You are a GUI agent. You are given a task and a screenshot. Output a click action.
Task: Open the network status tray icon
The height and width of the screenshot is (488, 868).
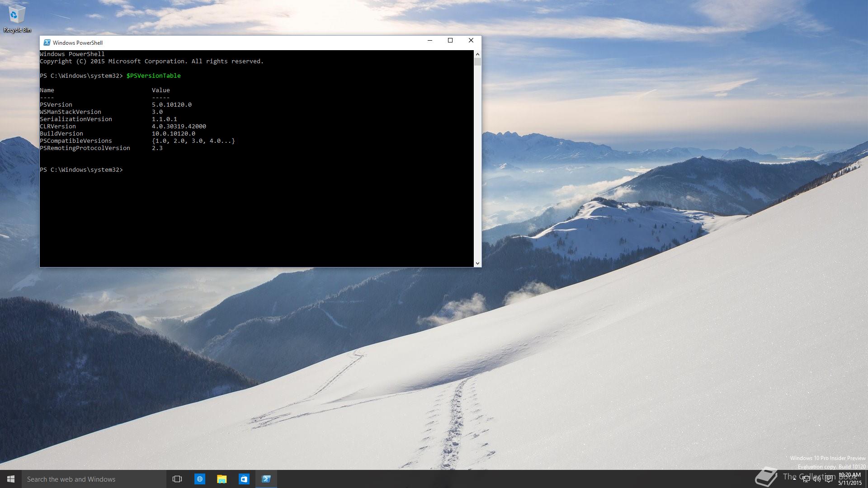tap(806, 479)
